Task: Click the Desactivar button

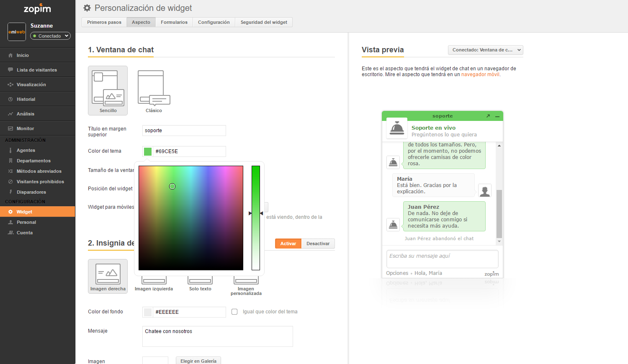Action: [x=318, y=244]
